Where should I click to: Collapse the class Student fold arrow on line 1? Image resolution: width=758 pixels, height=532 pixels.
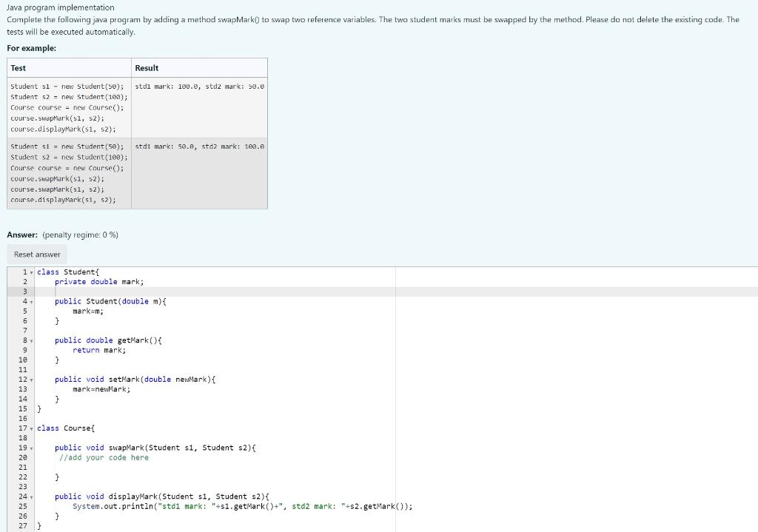(31, 272)
